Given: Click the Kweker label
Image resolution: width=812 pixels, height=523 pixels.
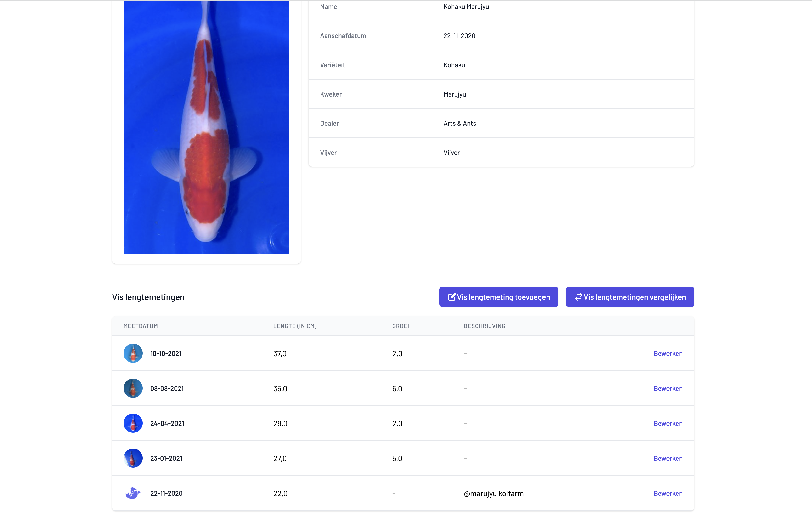Looking at the screenshot, I should click(x=331, y=94).
